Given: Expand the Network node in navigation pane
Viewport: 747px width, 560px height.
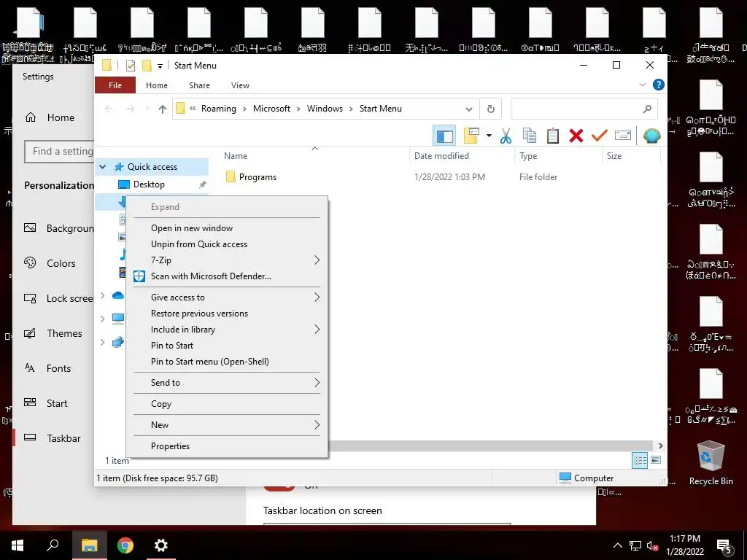Looking at the screenshot, I should pos(102,342).
